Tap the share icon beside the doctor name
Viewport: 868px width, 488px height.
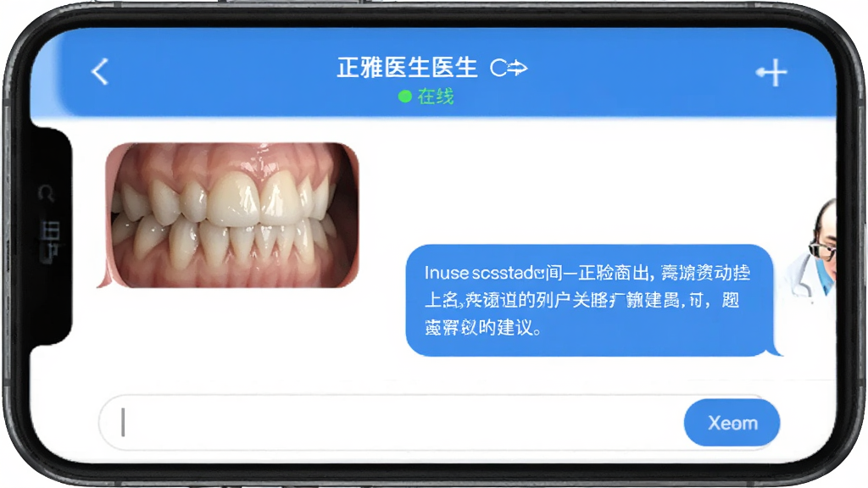click(x=509, y=68)
